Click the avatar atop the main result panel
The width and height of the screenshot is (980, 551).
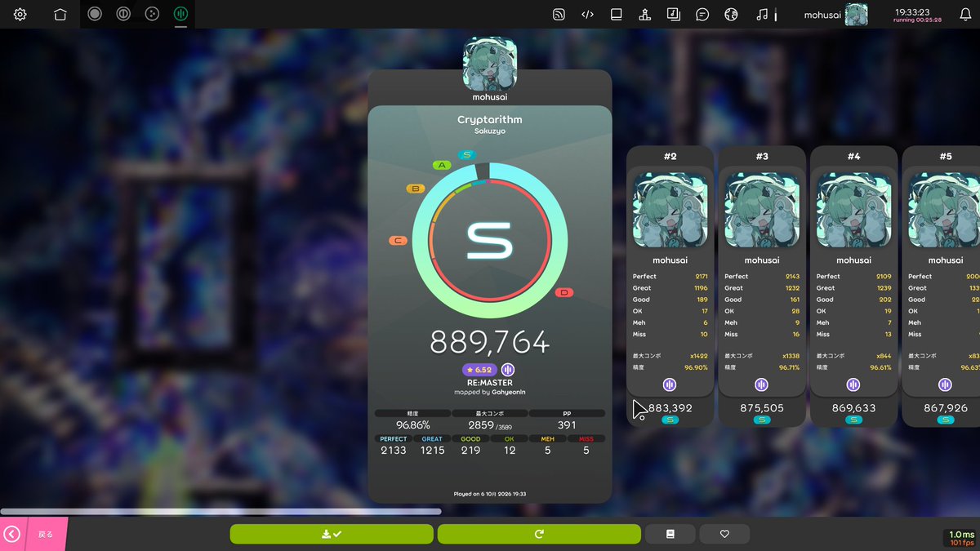pyautogui.click(x=490, y=64)
